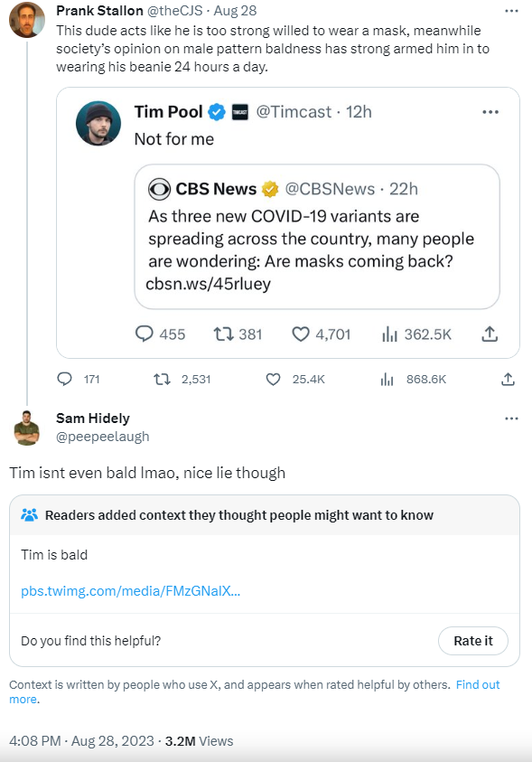
Task: Share Prank Stallon's tweet via share icon
Action: pos(508,379)
